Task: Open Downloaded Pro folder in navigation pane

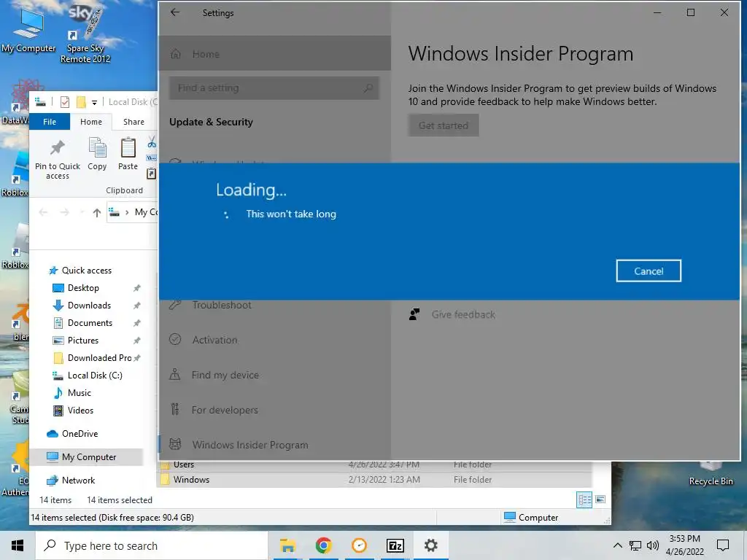Action: coord(99,358)
